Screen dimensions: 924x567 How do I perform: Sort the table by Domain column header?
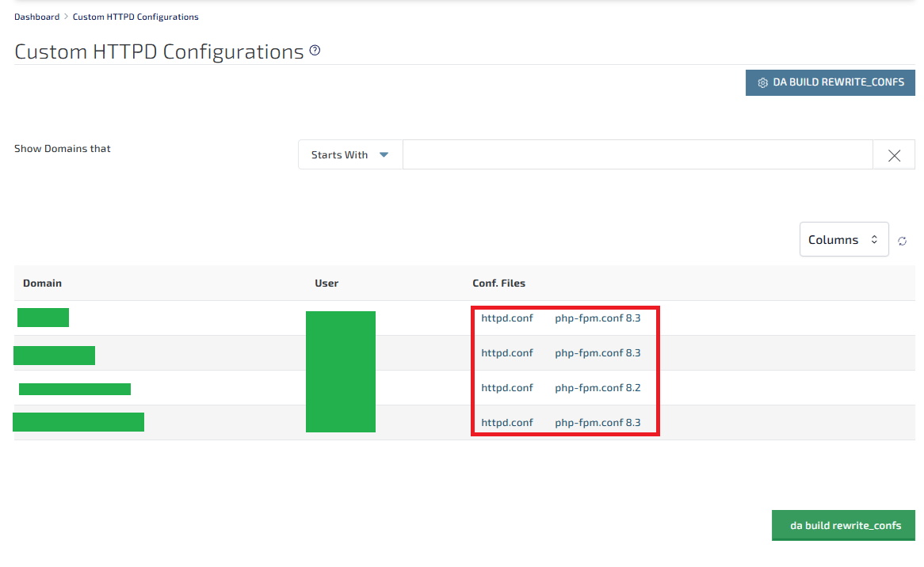42,283
